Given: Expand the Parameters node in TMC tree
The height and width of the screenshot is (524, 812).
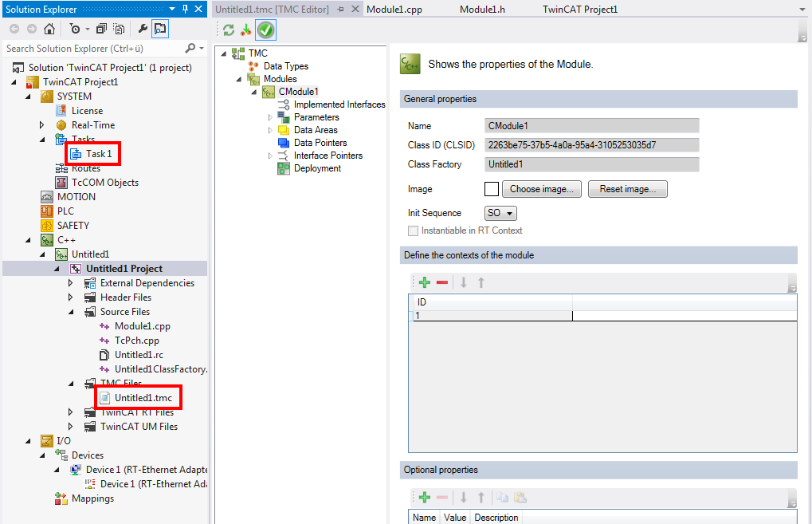Looking at the screenshot, I should (270, 118).
